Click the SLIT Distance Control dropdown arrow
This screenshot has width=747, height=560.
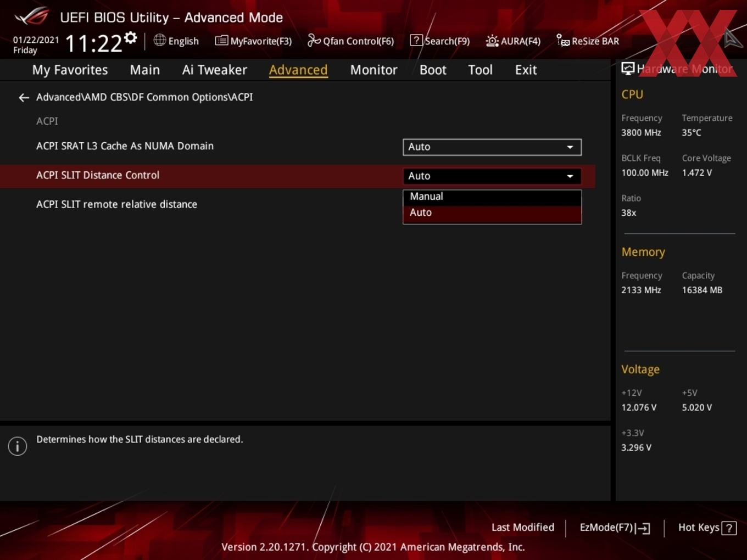[570, 176]
